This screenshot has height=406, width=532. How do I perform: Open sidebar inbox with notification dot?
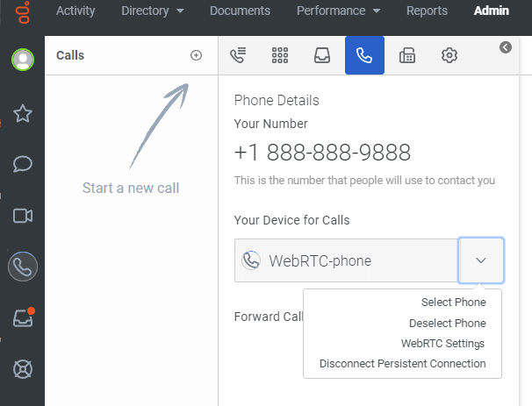pyautogui.click(x=23, y=318)
